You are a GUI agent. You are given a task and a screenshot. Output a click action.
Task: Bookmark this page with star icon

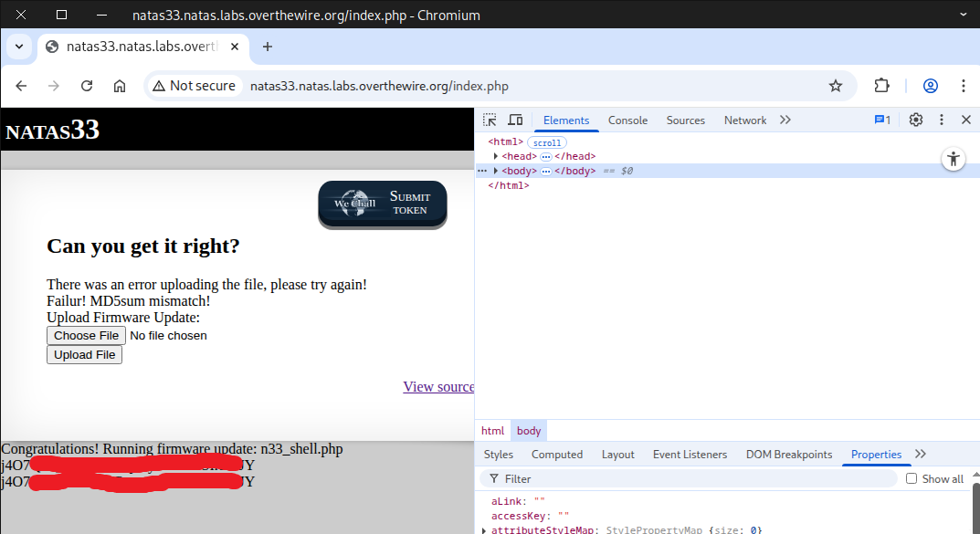[835, 86]
